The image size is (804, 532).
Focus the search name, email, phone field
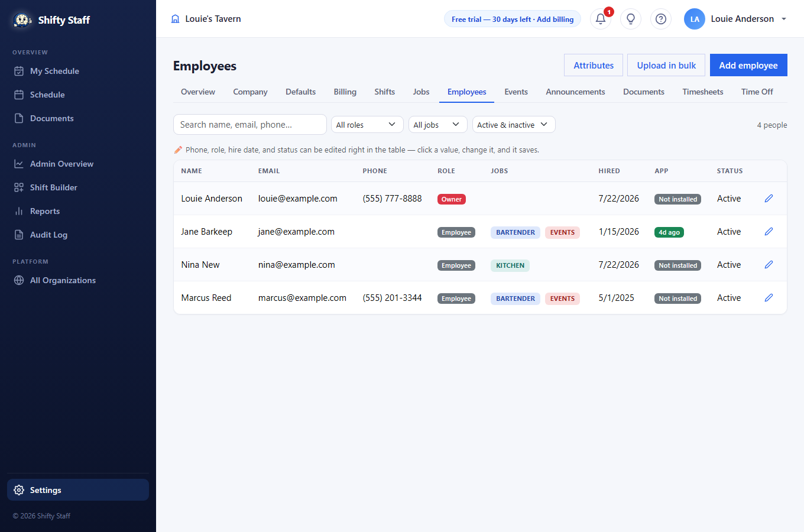[x=250, y=125]
